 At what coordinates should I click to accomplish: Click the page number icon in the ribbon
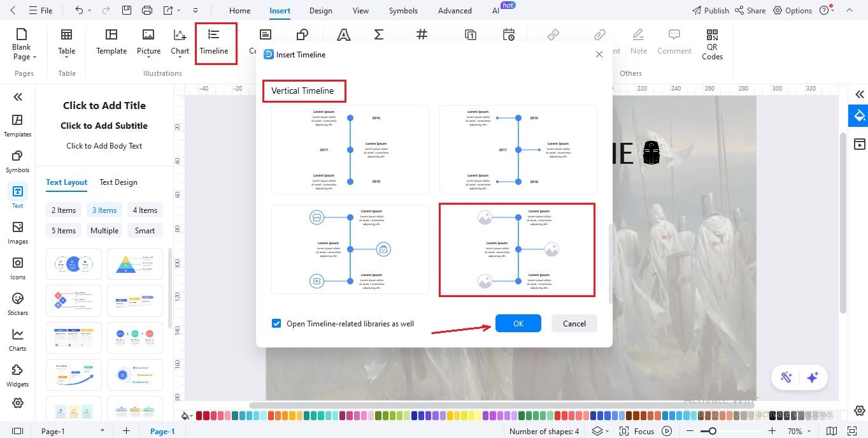[470, 34]
